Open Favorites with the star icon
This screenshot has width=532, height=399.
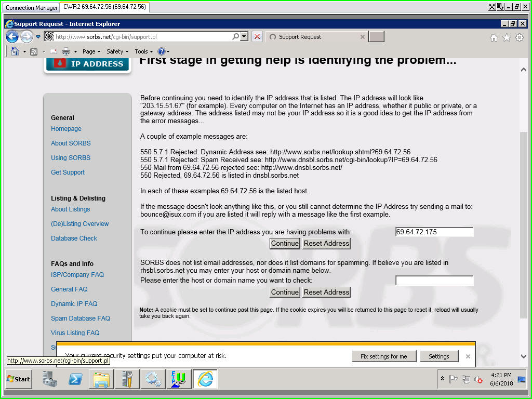click(x=507, y=37)
